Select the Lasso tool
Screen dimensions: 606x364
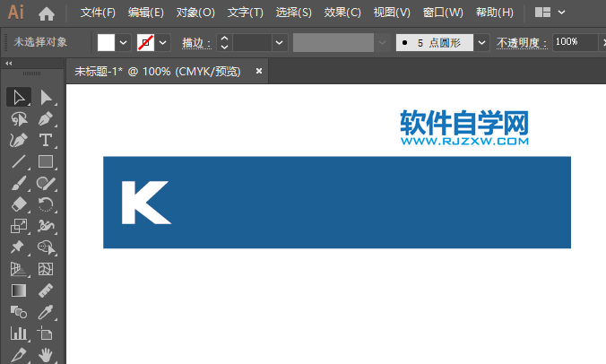click(19, 118)
